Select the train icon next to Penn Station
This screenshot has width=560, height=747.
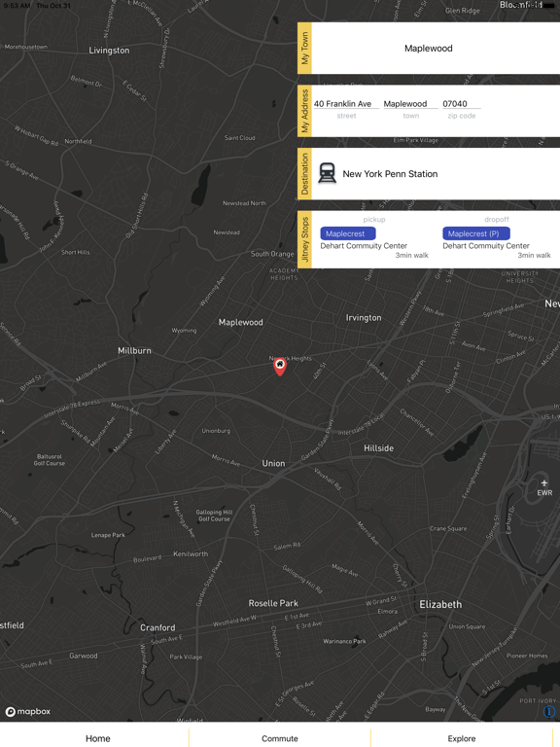327,173
